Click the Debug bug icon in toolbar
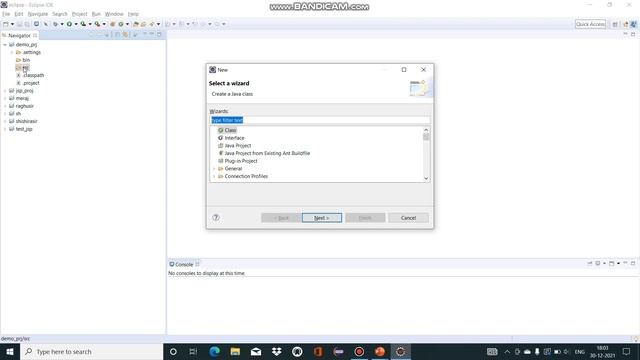This screenshot has width=640, height=360. (x=56, y=24)
